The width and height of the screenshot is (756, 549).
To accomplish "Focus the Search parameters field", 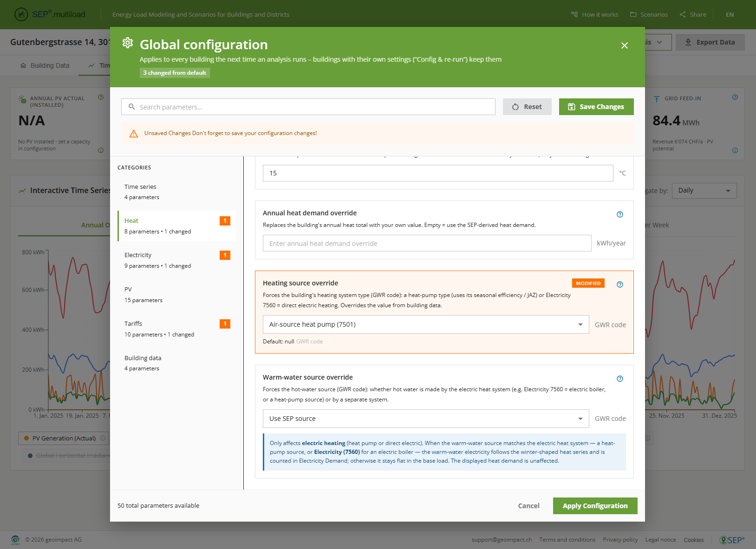I will pyautogui.click(x=308, y=107).
